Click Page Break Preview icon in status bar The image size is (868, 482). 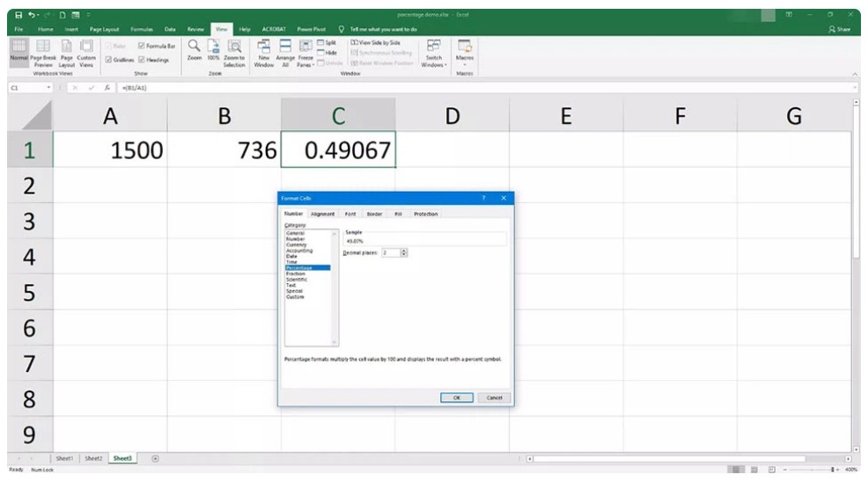[772, 470]
